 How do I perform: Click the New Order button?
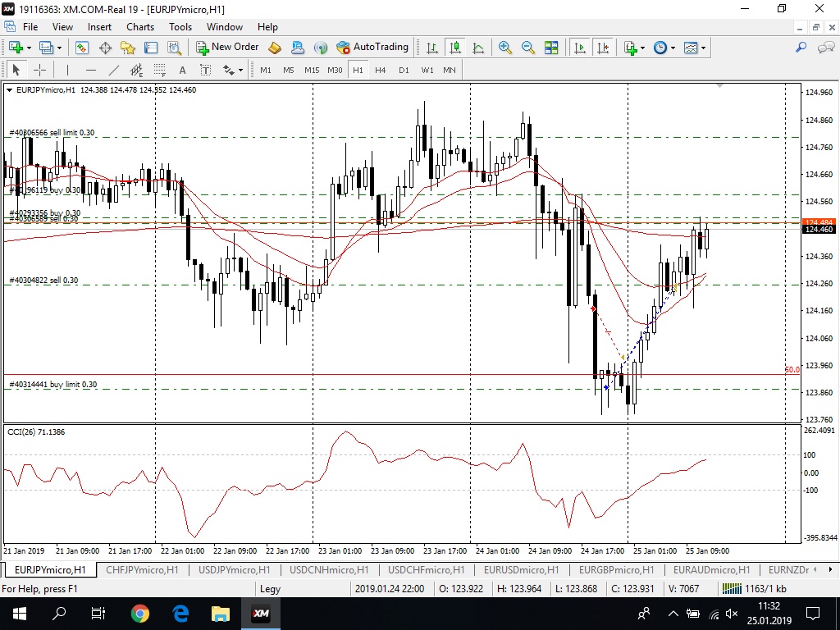(227, 48)
